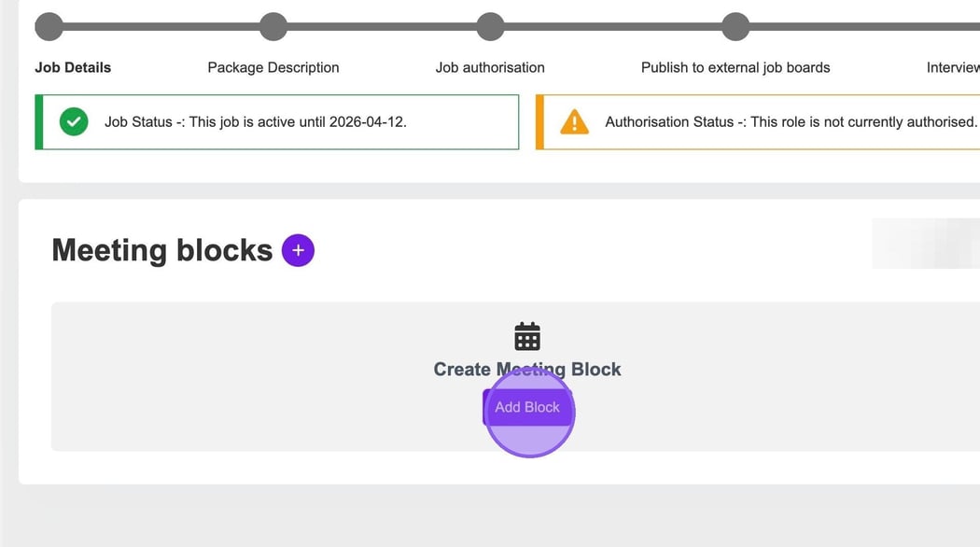Select the Job Details step circle

tap(49, 26)
